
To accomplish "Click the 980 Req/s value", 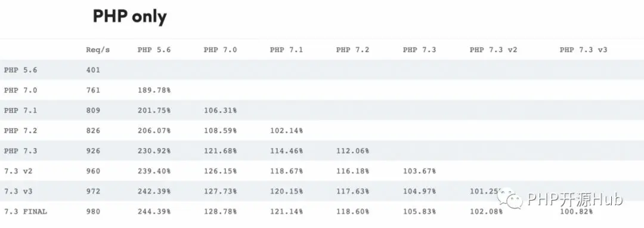I will (93, 211).
